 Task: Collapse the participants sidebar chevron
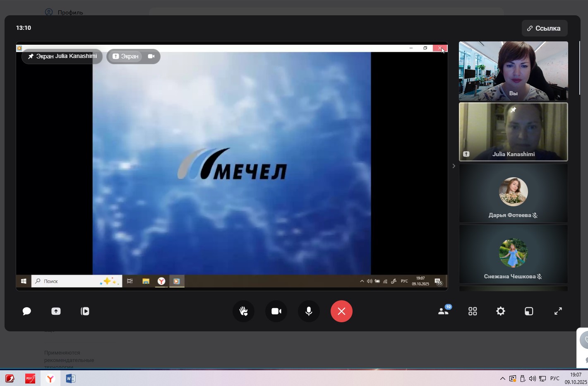coord(454,166)
